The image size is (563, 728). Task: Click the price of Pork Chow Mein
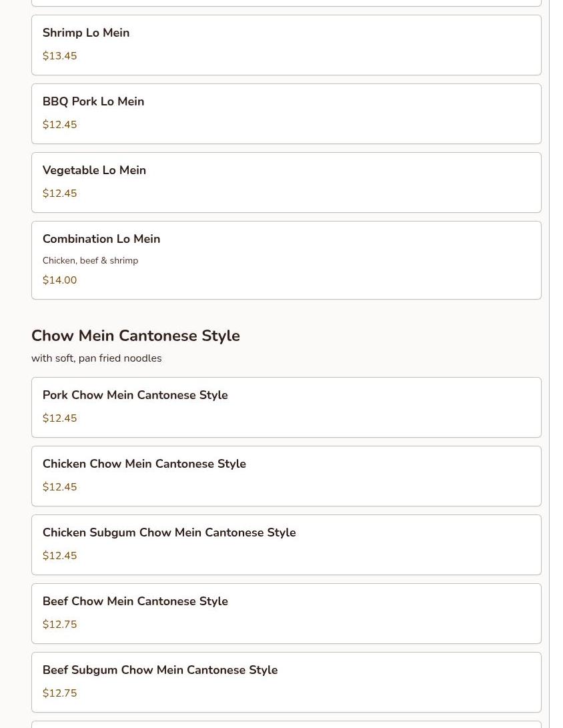60,418
